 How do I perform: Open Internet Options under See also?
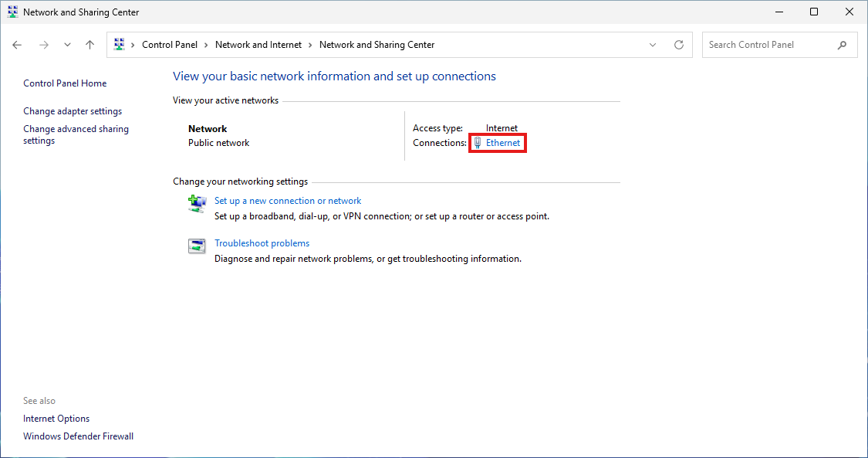[56, 419]
